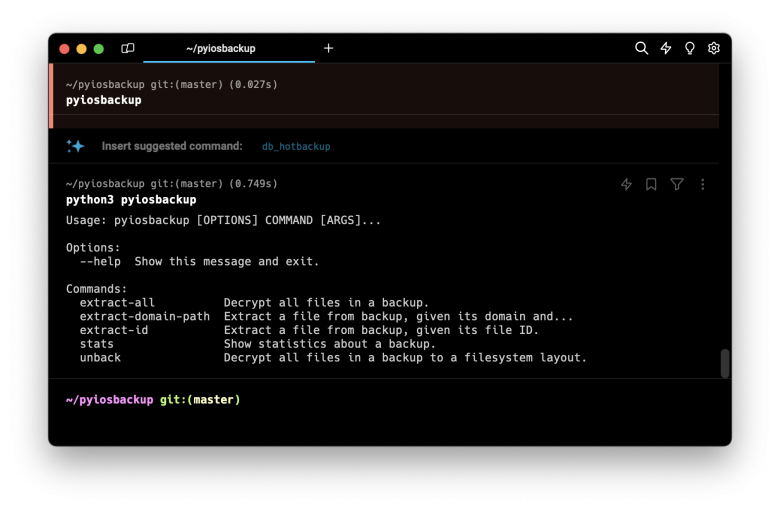Click the 'Usage: pyiosbackup [OPTIONS]' line

(x=223, y=220)
